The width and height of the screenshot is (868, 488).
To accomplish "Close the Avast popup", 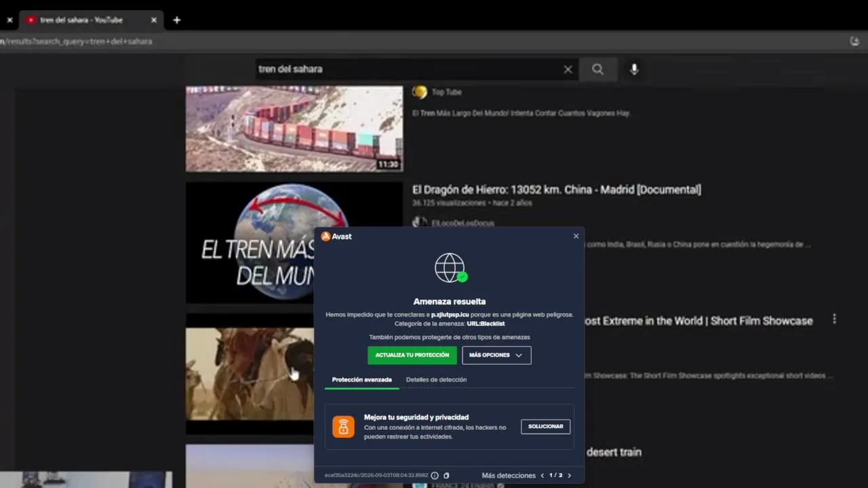I will 576,237.
